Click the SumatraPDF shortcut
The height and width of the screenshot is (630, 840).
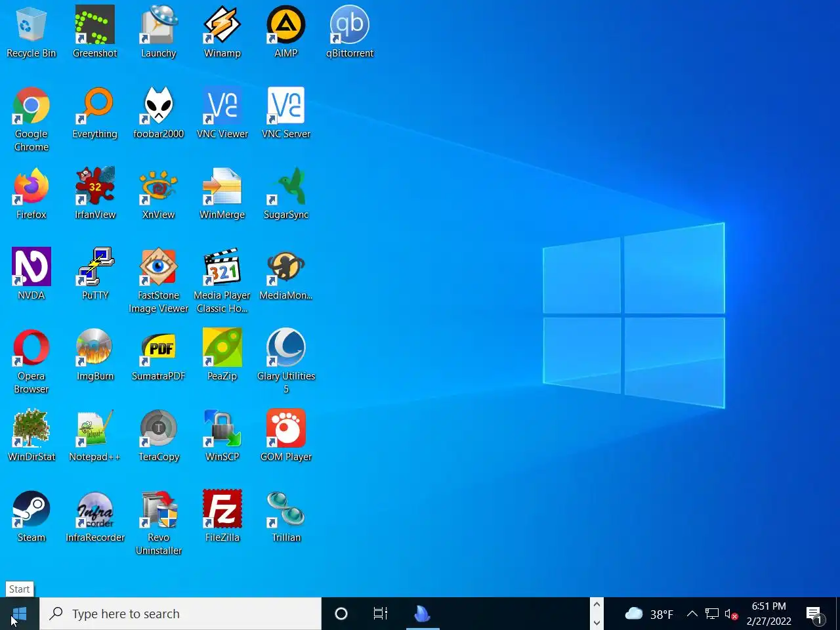[x=158, y=355]
